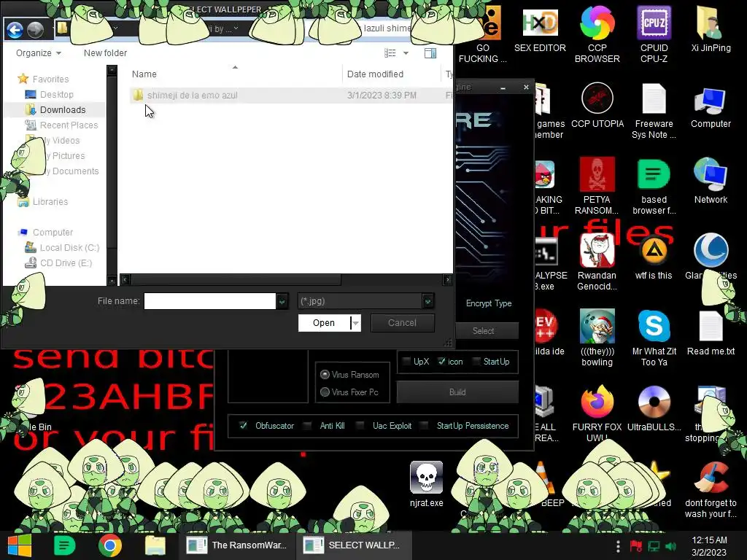Go back with the blue arrow button
Viewport: 747px width, 560px height.
click(x=15, y=30)
